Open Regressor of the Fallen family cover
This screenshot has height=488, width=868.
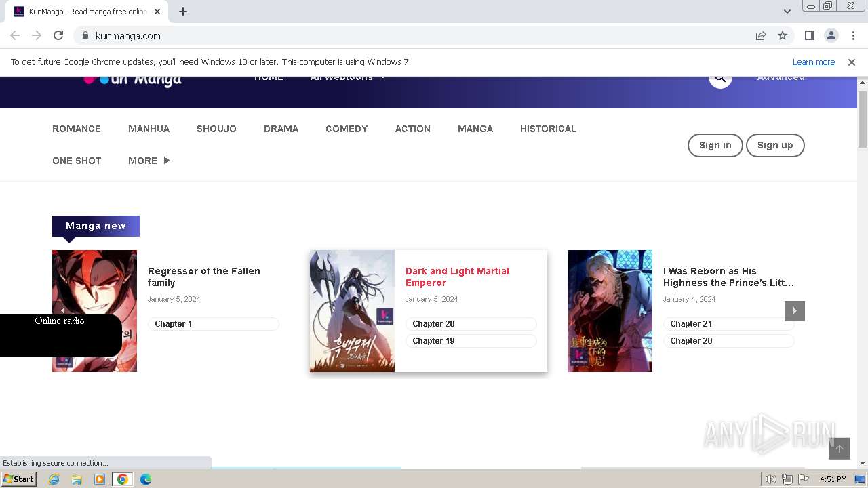pyautogui.click(x=94, y=311)
